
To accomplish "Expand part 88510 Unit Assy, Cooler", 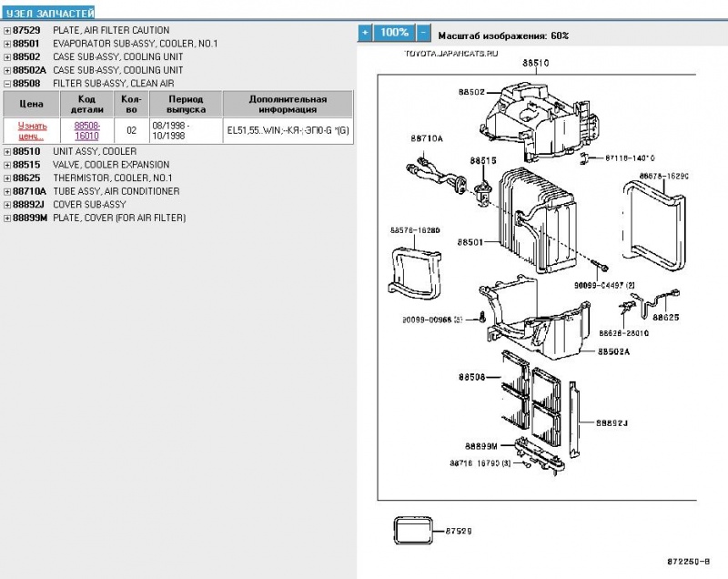I will [7, 151].
